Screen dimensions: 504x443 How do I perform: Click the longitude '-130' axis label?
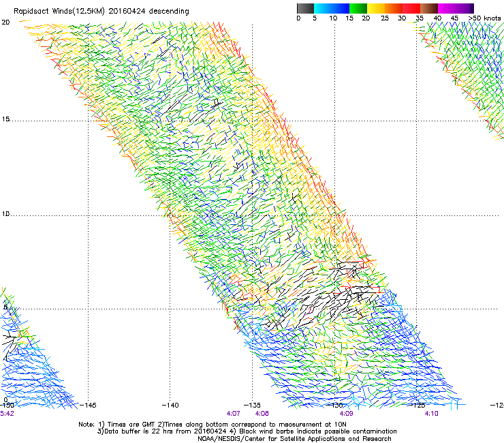[x=335, y=405]
